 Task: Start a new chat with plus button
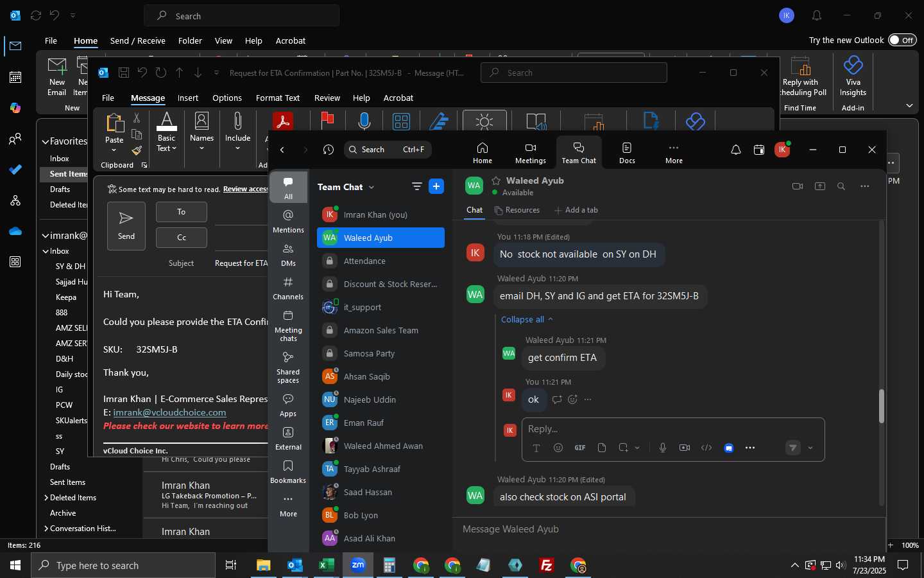(436, 186)
